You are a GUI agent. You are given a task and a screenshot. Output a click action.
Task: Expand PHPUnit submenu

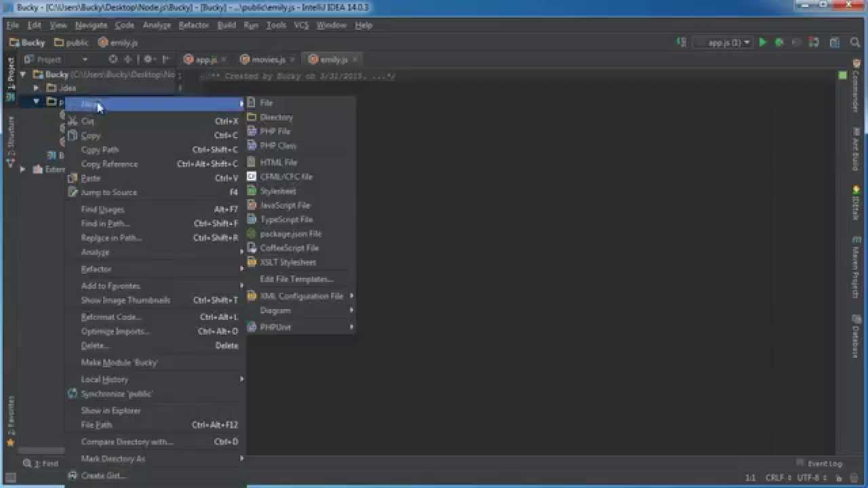(300, 327)
